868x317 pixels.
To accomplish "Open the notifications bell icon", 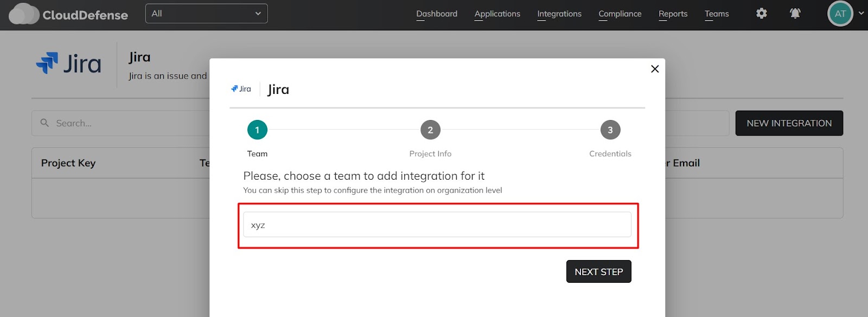I will (795, 14).
